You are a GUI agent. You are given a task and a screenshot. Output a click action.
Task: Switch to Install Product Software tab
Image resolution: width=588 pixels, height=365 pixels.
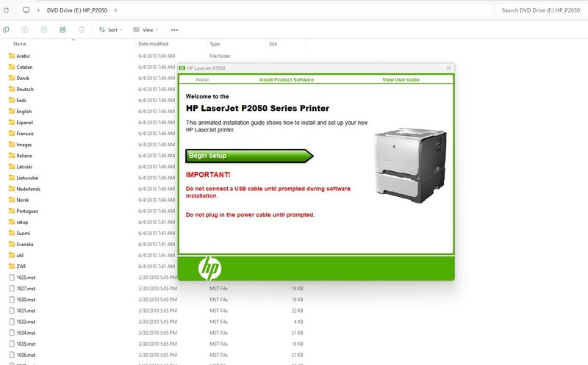287,79
